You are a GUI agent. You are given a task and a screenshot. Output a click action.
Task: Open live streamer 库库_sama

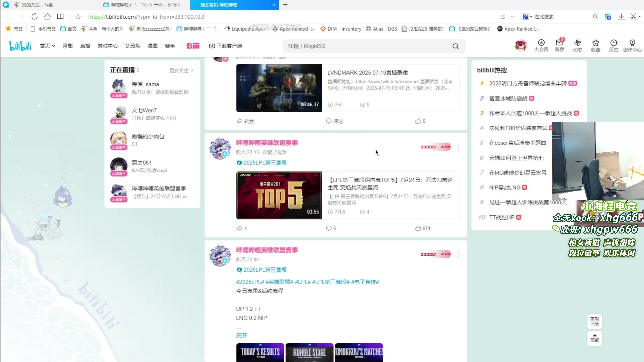[152, 88]
